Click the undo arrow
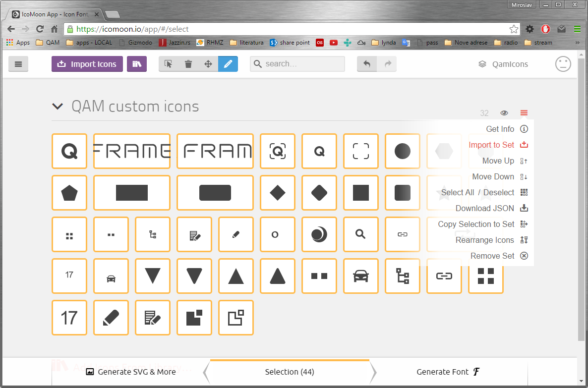Viewport: 588px width, 388px height. 367,64
